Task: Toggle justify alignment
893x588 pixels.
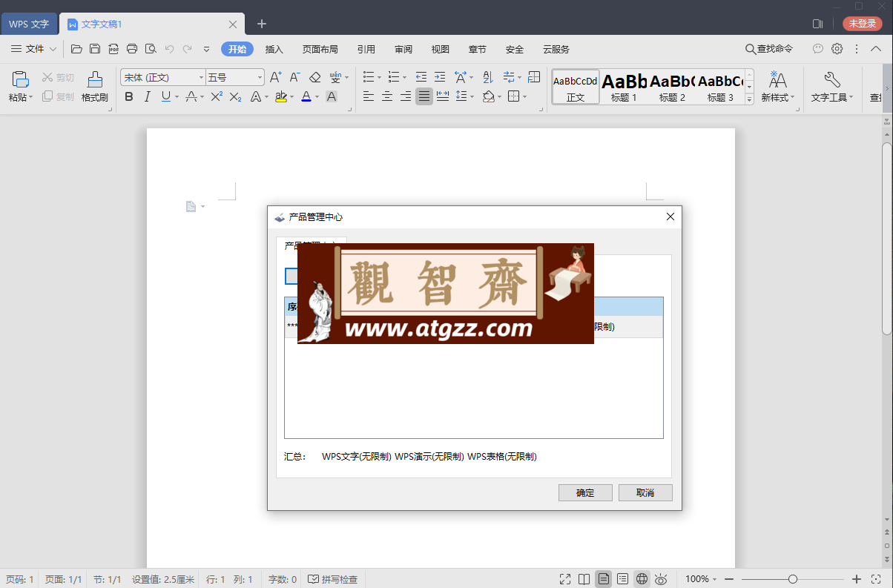Action: pyautogui.click(x=424, y=96)
